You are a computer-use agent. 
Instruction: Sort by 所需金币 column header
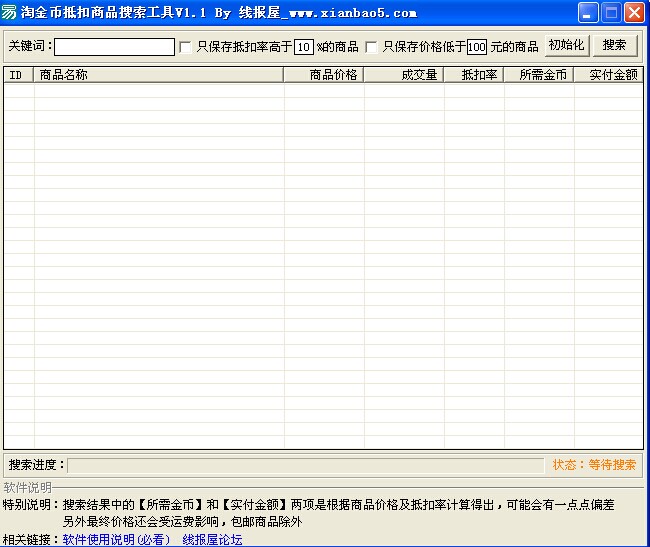click(539, 75)
